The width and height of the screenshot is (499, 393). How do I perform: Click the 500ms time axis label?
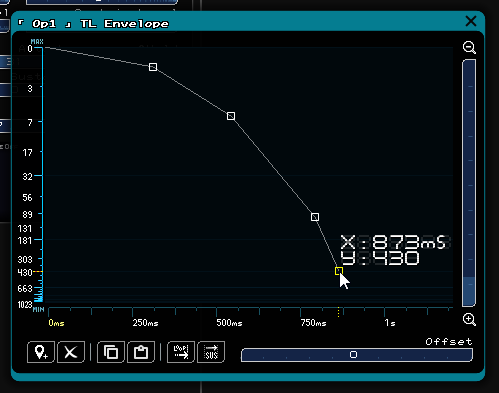click(229, 323)
